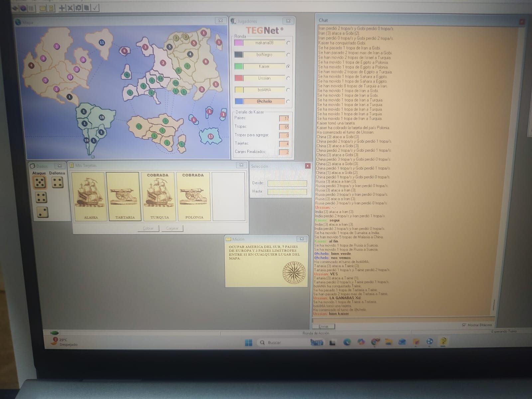This screenshot has height=399, width=532.
Task: Click the purple sphere icon in the toolbar
Action: click(23, 8)
